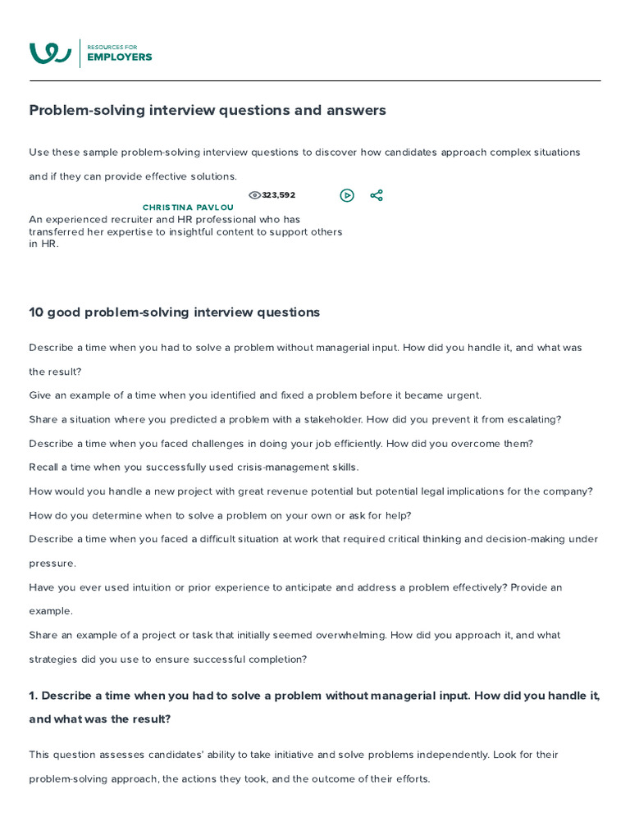Click the Workable logo icon
Screen dimensions: 630x840
[x=50, y=53]
